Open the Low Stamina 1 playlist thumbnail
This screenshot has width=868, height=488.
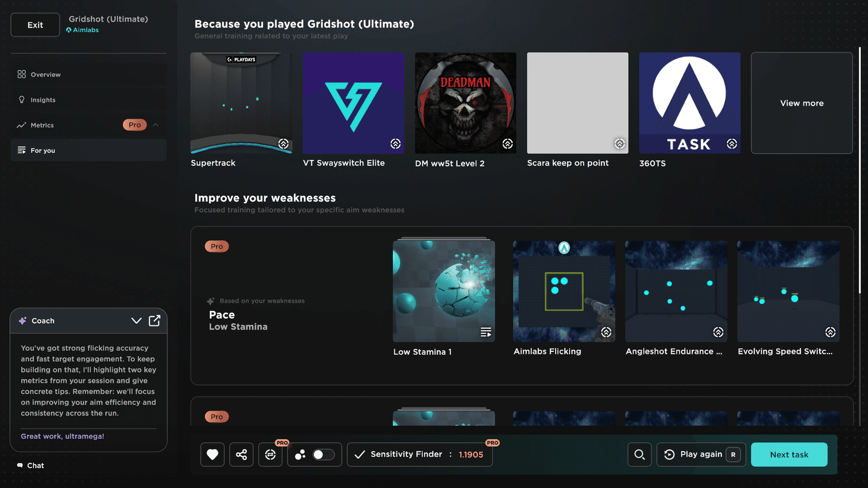[x=444, y=291]
